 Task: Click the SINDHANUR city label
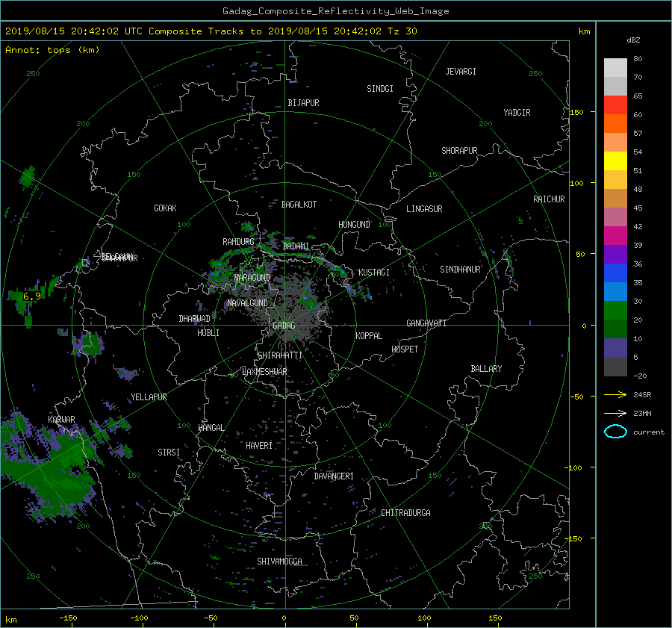(460, 270)
